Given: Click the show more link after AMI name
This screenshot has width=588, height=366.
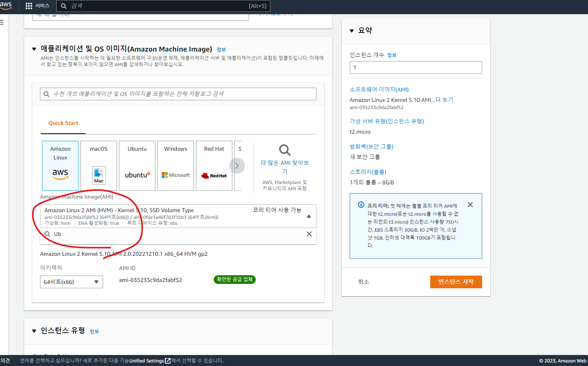Looking at the screenshot, I should coord(444,100).
